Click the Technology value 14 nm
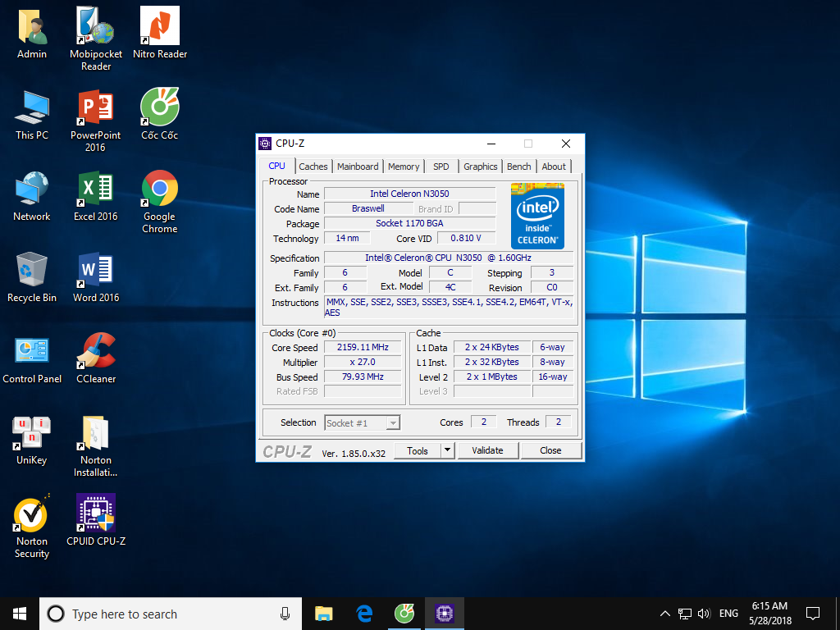 coord(348,238)
